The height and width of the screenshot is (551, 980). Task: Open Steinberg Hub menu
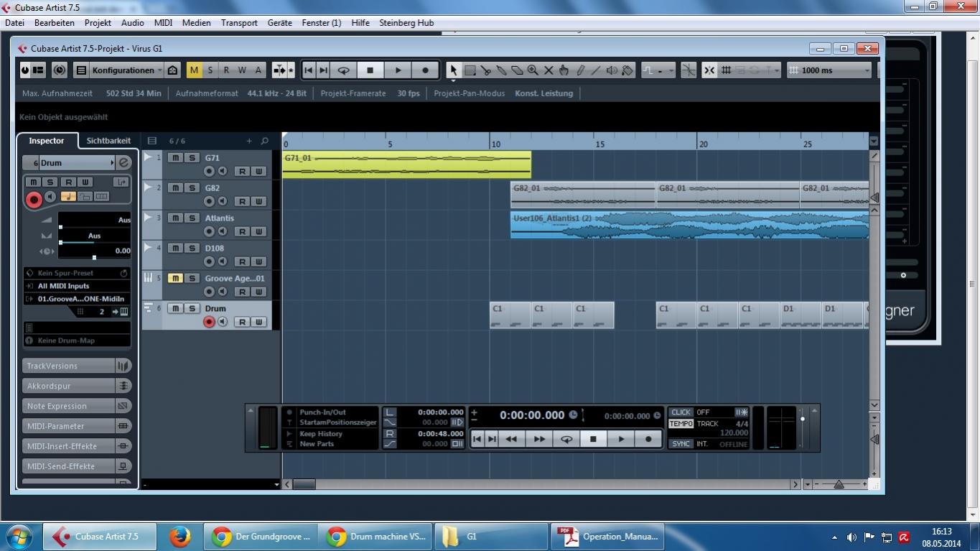point(406,23)
